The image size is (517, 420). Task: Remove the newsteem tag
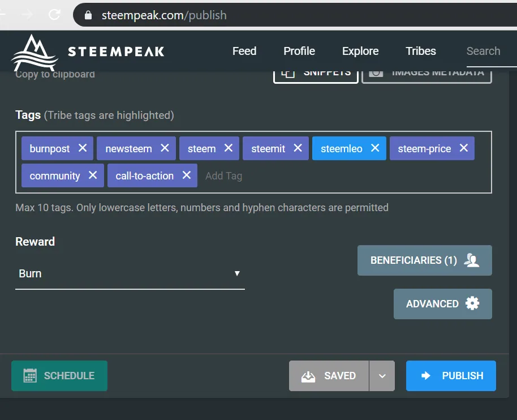tap(165, 148)
